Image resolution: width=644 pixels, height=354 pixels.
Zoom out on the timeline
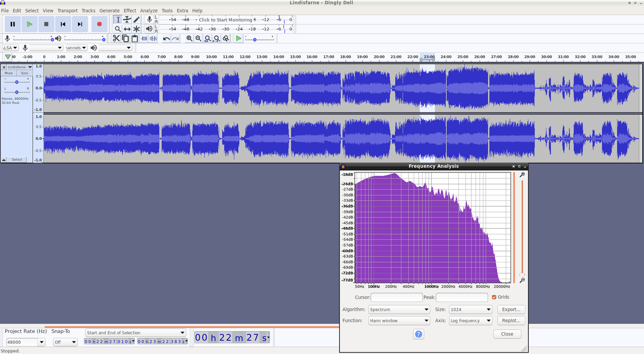coord(198,38)
